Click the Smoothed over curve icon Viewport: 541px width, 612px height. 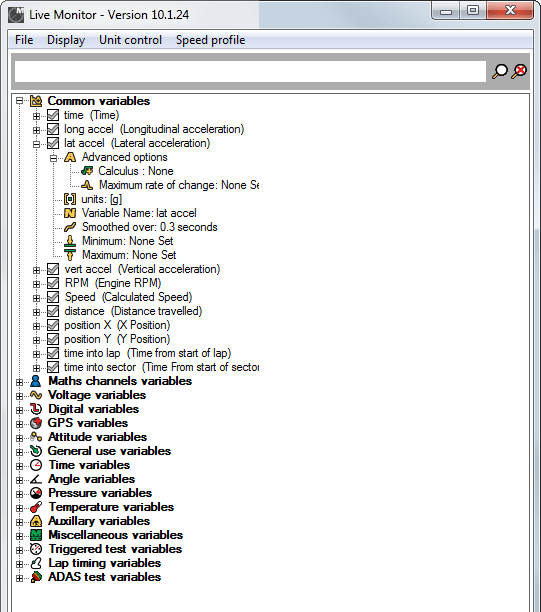[70, 227]
